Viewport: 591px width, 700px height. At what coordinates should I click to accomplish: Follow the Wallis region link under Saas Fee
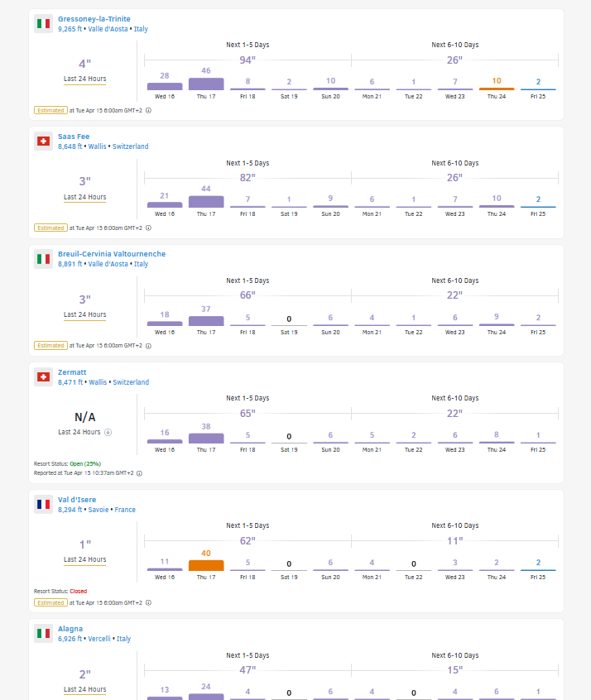coord(97,146)
